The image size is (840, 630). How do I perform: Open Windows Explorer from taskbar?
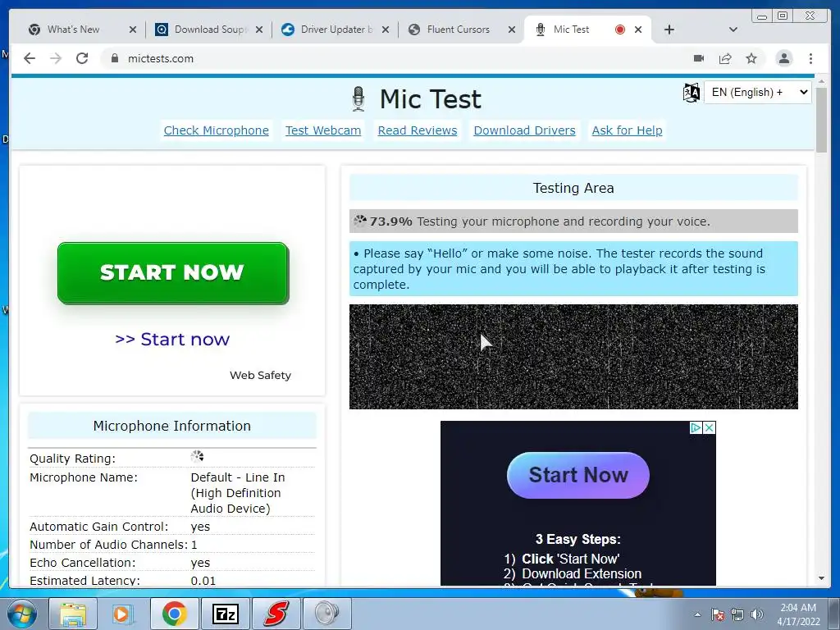pos(73,614)
